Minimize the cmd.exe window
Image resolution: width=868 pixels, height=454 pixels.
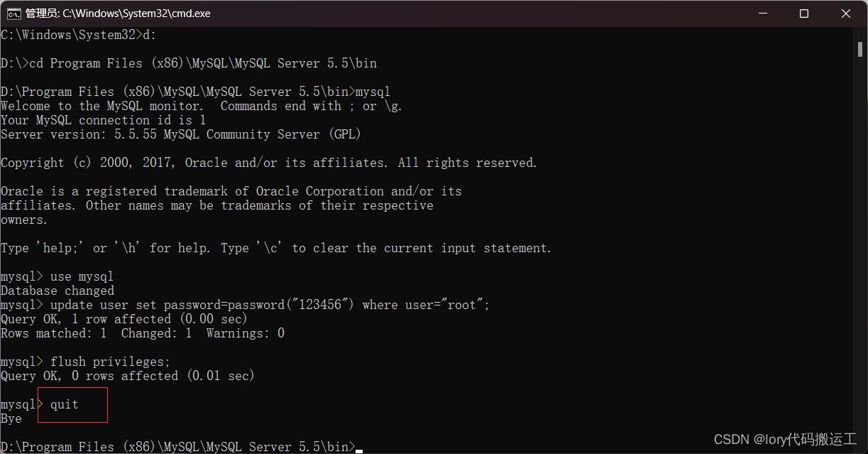coord(763,13)
